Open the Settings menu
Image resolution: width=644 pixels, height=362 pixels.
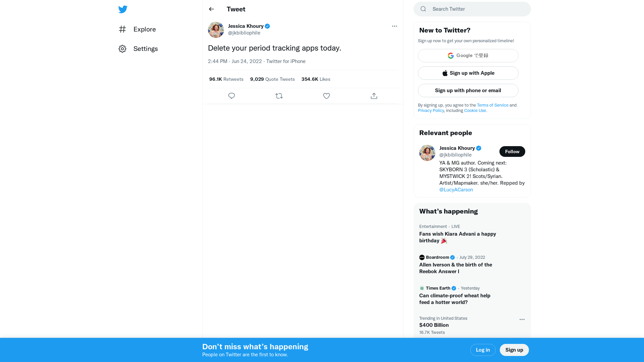tap(138, 49)
